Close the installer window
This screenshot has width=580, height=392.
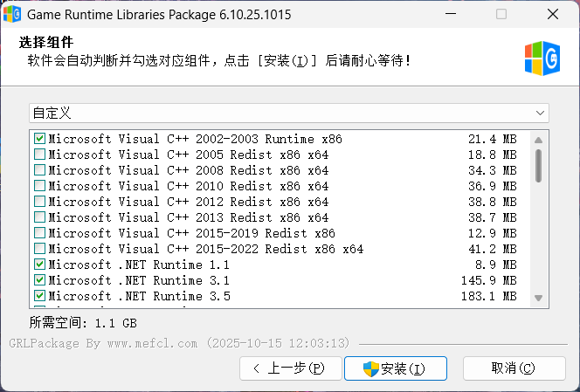553,15
